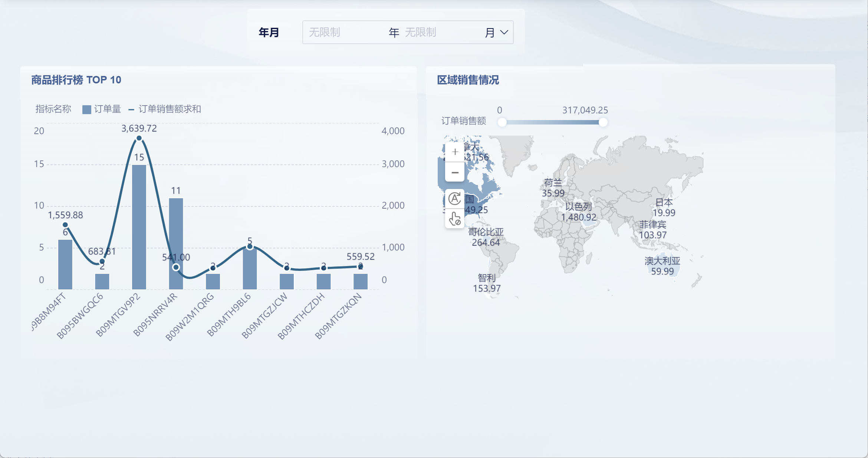868x458 pixels.
Task: Click the month 无限制 field
Action: tap(441, 32)
